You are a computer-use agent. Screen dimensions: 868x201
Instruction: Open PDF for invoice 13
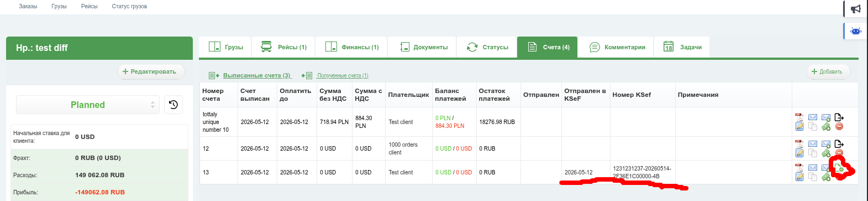point(799,167)
